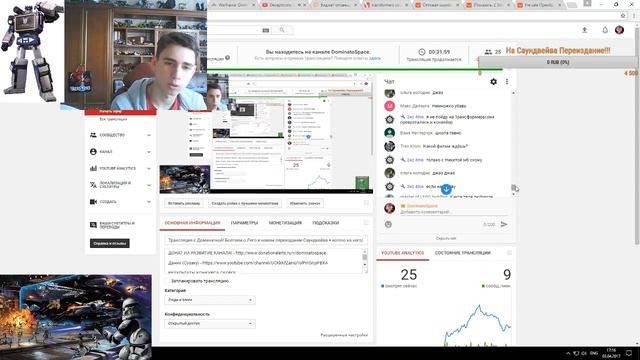Click the 0 RUB donation progress bar
This screenshot has height=360, width=640.
point(558,62)
